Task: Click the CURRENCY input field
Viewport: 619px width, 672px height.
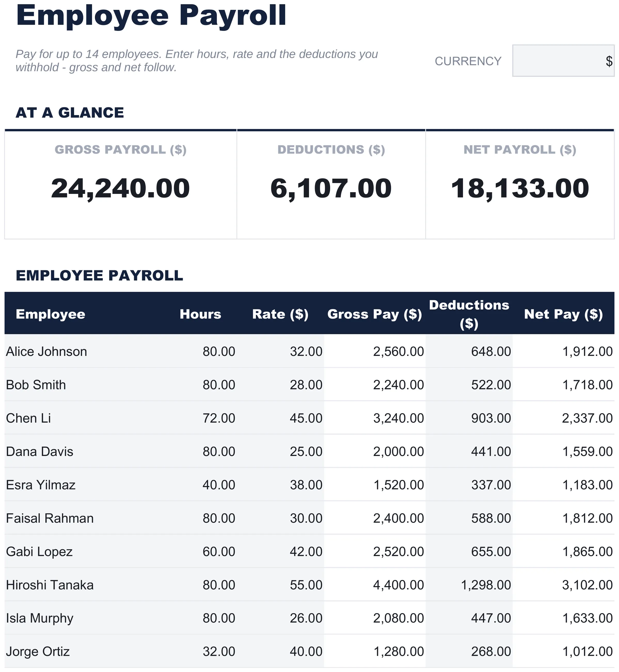Action: 563,61
